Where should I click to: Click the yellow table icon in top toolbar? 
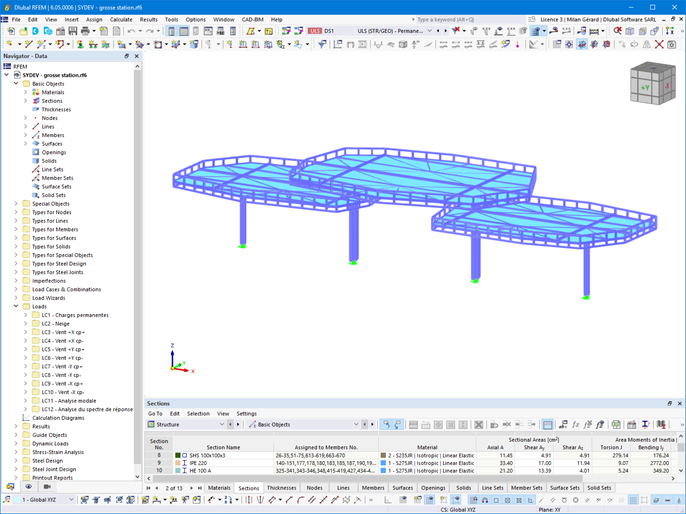(269, 31)
